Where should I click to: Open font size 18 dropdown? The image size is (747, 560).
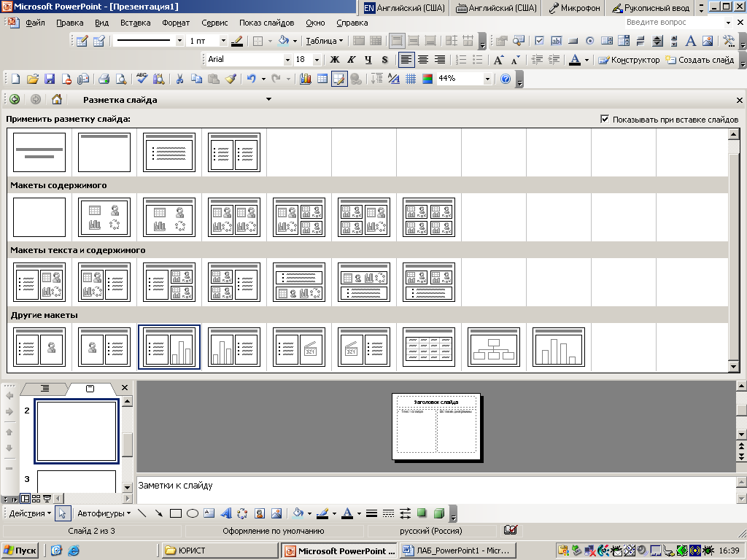click(x=317, y=60)
